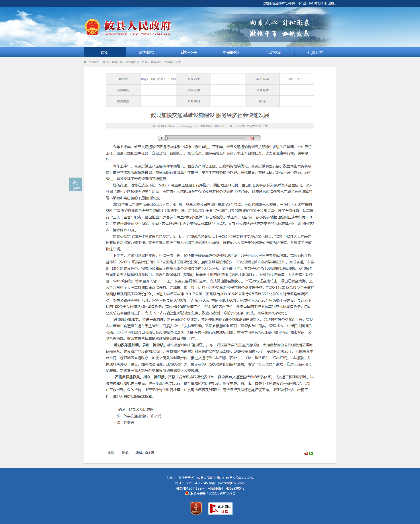The height and width of the screenshot is (524, 420).
Task: Click the [关闭] close link
Action: pyautogui.click(x=241, y=126)
